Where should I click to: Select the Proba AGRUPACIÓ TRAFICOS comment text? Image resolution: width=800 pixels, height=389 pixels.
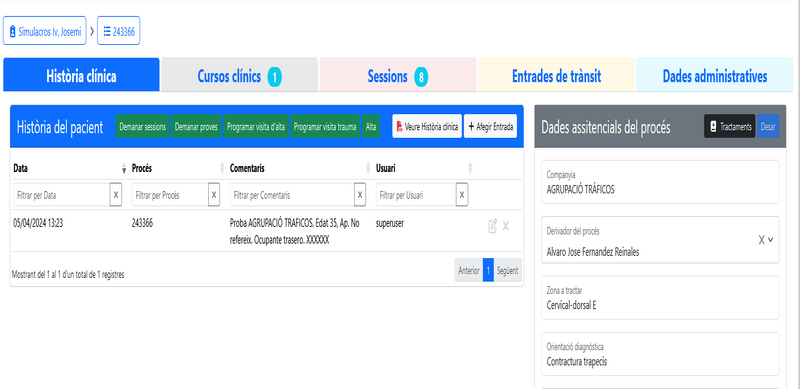click(x=295, y=232)
